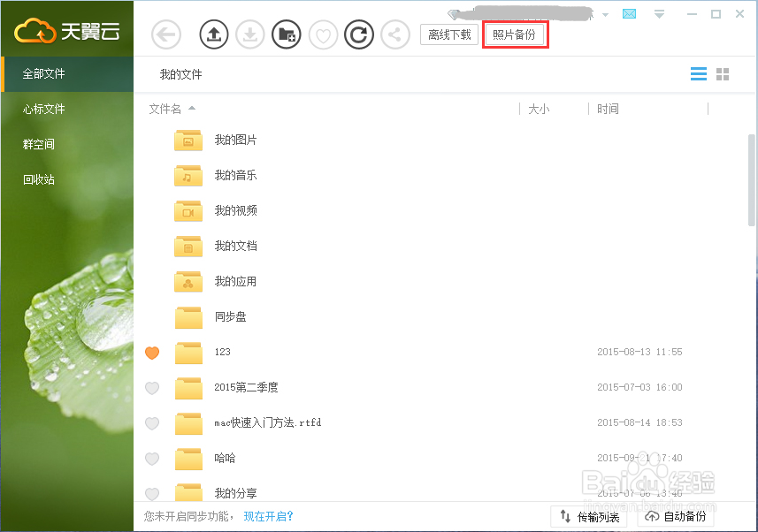Image resolution: width=758 pixels, height=532 pixels.
Task: Select the 我的应用 file name
Action: (x=235, y=281)
